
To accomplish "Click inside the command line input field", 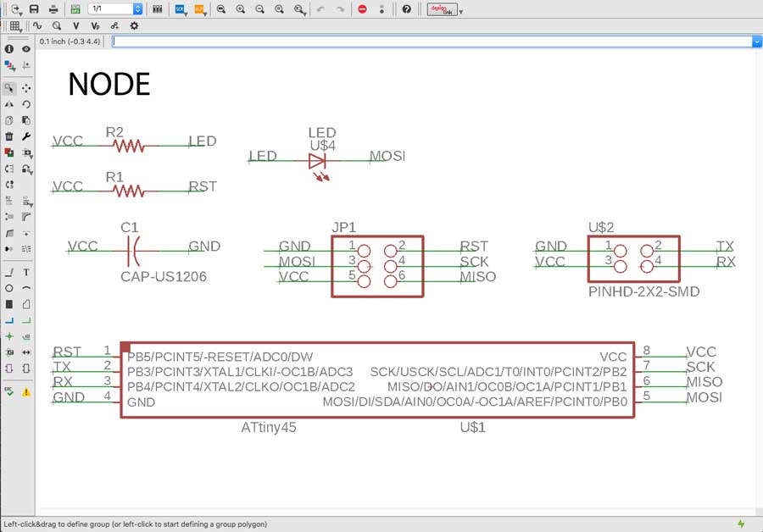I will pos(424,42).
